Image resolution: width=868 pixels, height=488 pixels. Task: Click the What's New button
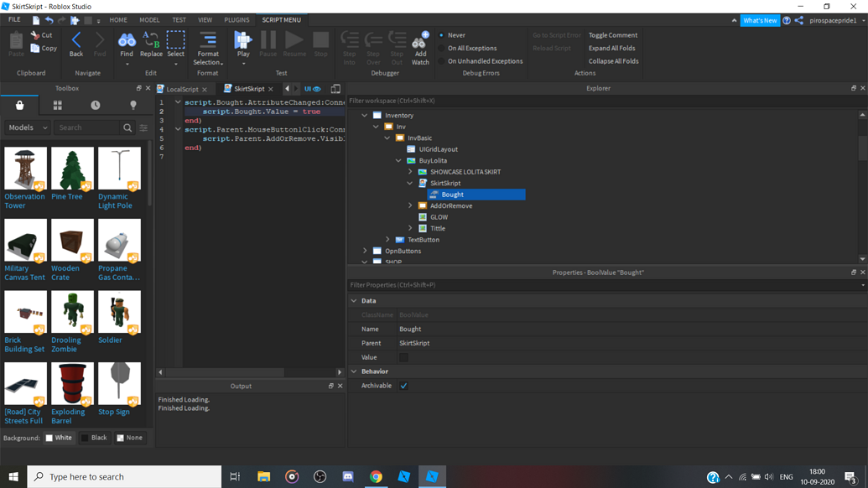click(760, 19)
